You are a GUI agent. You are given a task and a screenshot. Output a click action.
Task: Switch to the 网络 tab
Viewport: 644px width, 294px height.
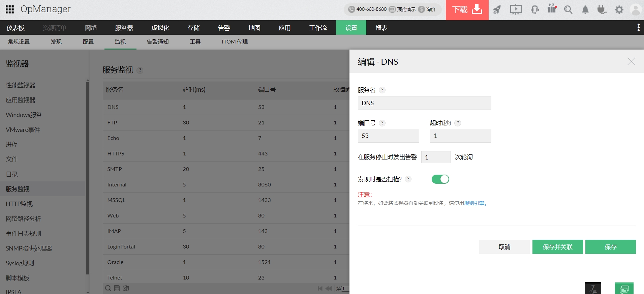pyautogui.click(x=91, y=28)
